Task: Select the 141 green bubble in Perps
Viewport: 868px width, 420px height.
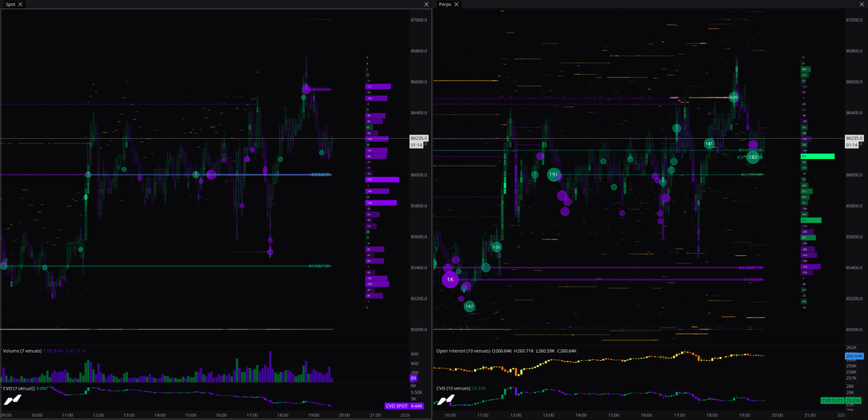Action: tap(710, 144)
